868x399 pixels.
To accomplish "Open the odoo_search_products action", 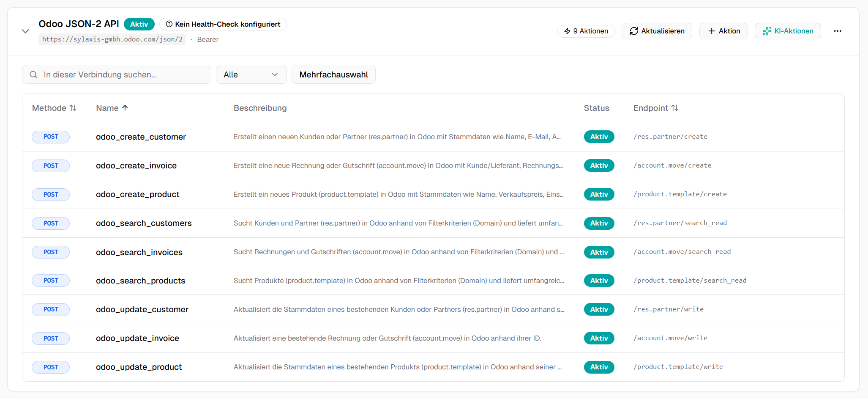I will click(x=140, y=281).
